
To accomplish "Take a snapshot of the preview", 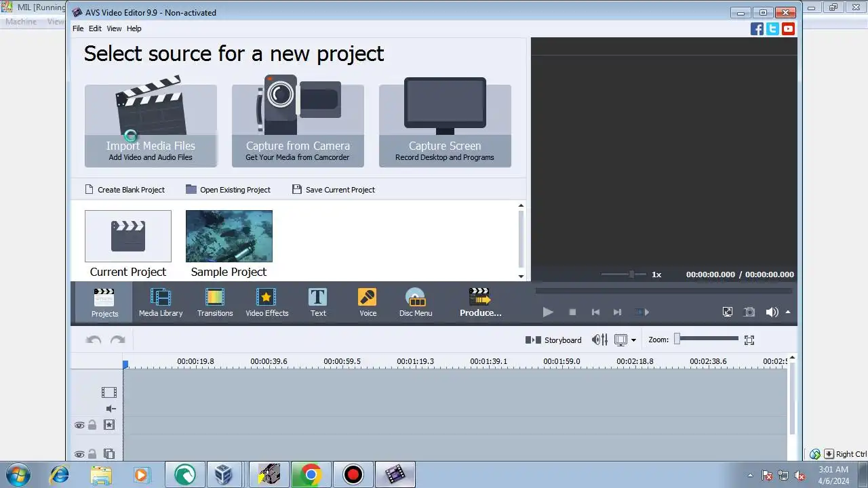I will [749, 312].
